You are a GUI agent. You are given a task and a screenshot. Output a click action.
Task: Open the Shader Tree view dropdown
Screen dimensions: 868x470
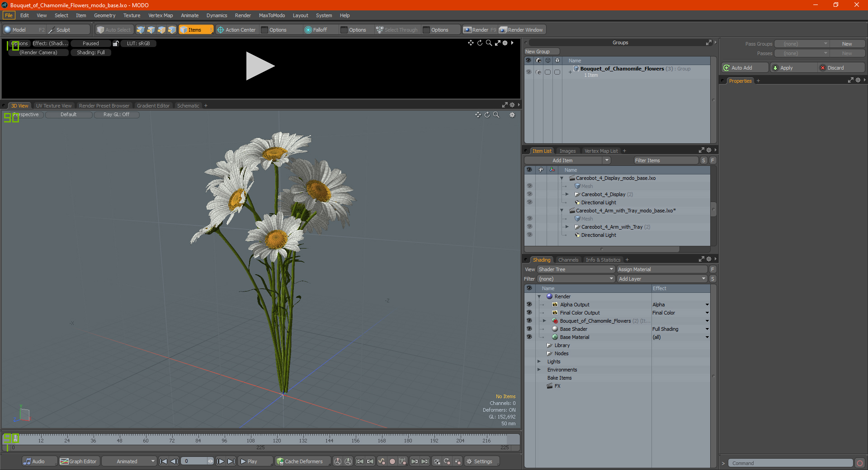(576, 269)
